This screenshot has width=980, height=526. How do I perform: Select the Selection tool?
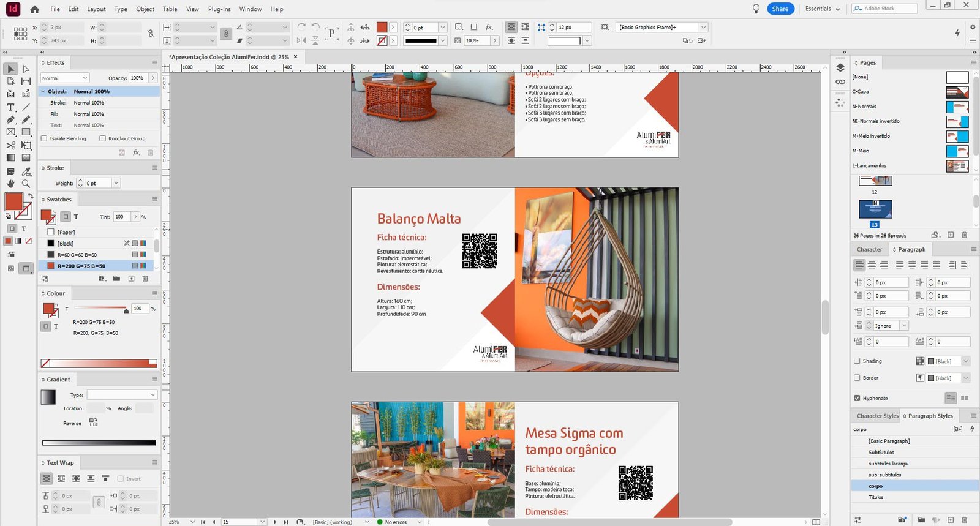(x=11, y=69)
